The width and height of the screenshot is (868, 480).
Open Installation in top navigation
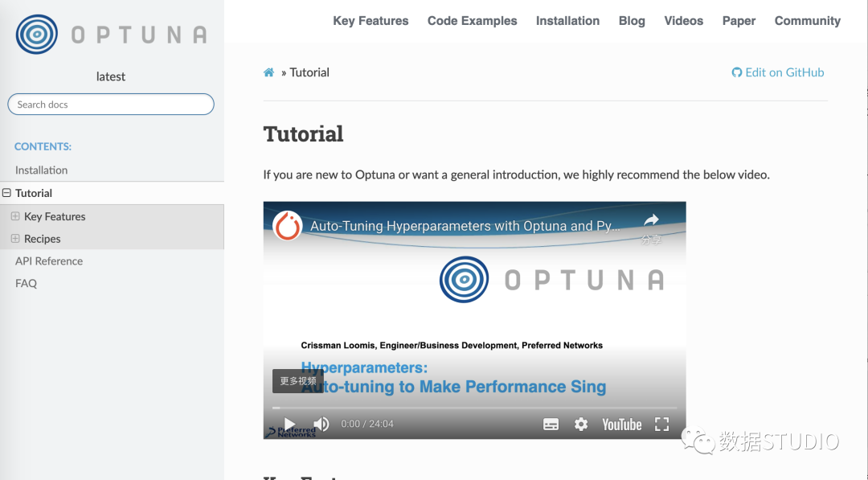[x=567, y=21]
